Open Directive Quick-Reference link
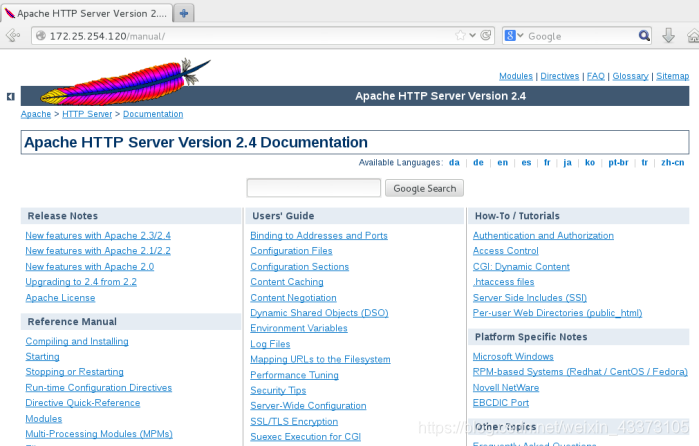Image resolution: width=699 pixels, height=446 pixels. (82, 403)
